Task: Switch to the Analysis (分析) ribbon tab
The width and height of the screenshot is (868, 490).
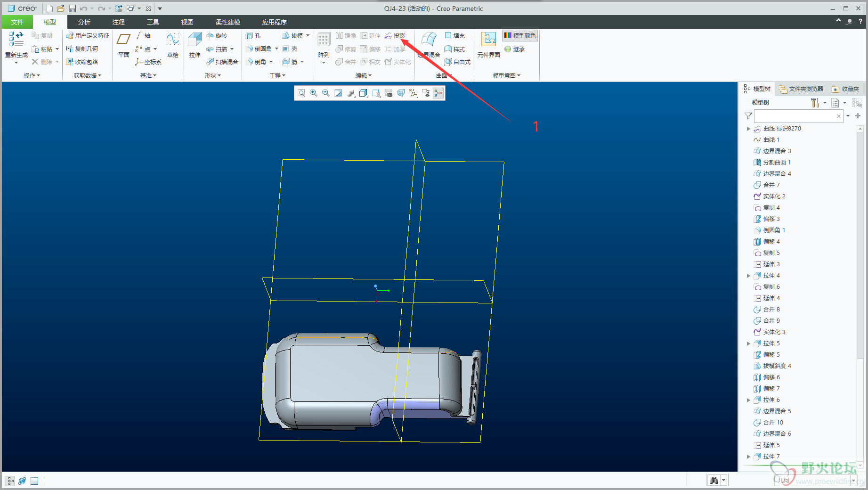Action: (x=84, y=22)
